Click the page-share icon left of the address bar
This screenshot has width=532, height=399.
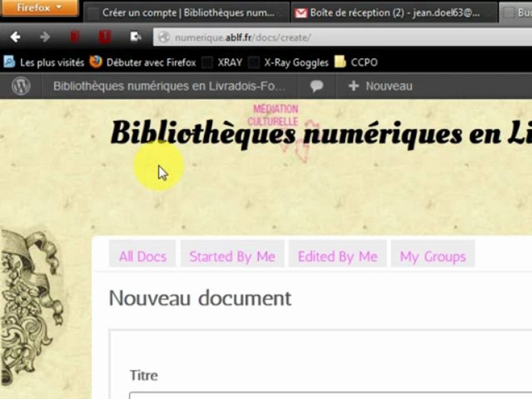coord(135,37)
